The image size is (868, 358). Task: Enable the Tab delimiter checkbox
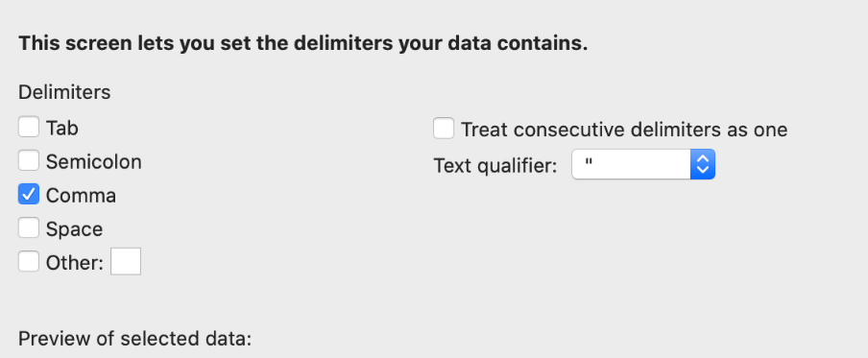[29, 127]
